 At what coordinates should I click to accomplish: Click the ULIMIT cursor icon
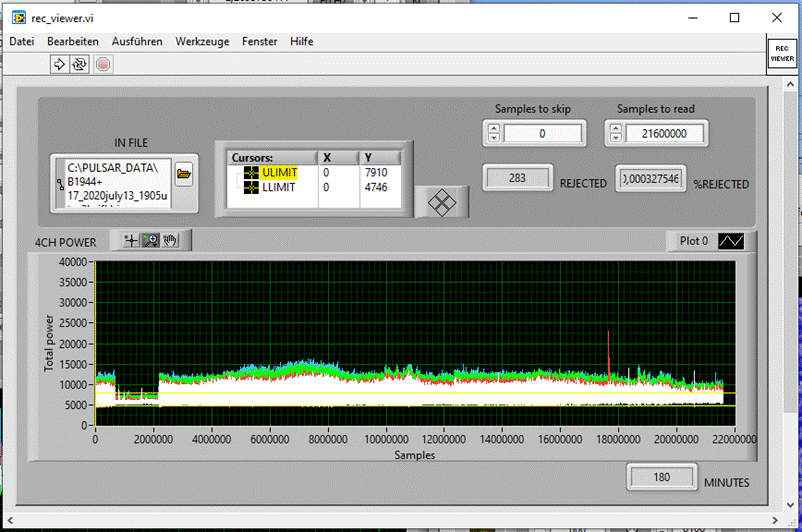pos(251,172)
